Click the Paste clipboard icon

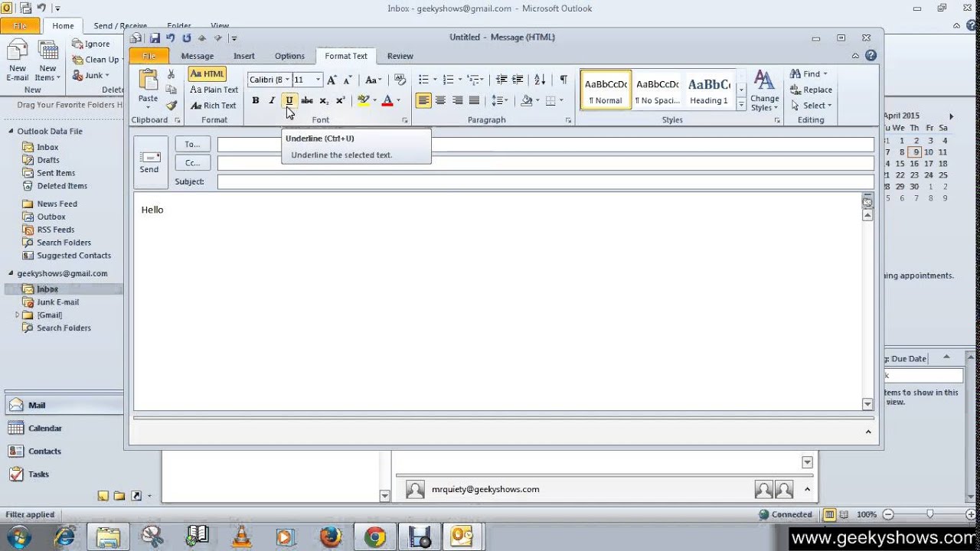(x=148, y=81)
